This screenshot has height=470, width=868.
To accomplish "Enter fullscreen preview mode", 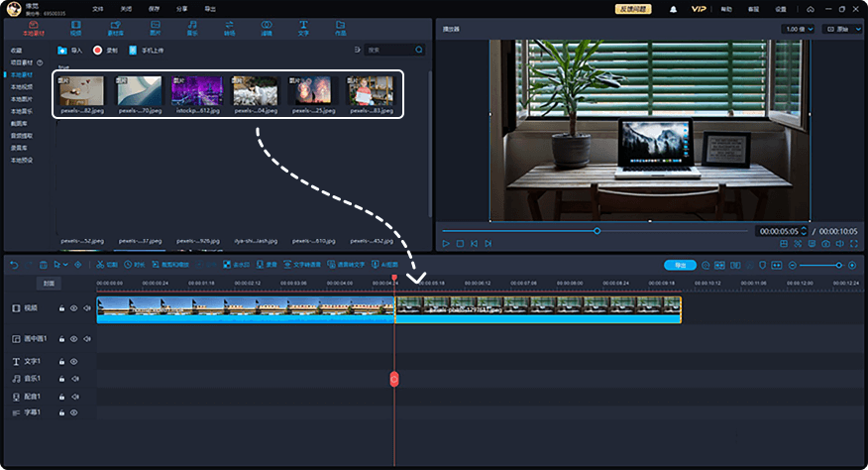I will [x=854, y=243].
